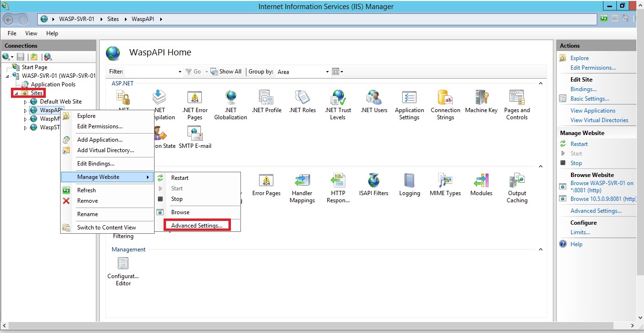Open Handler Mappings feature

[302, 182]
